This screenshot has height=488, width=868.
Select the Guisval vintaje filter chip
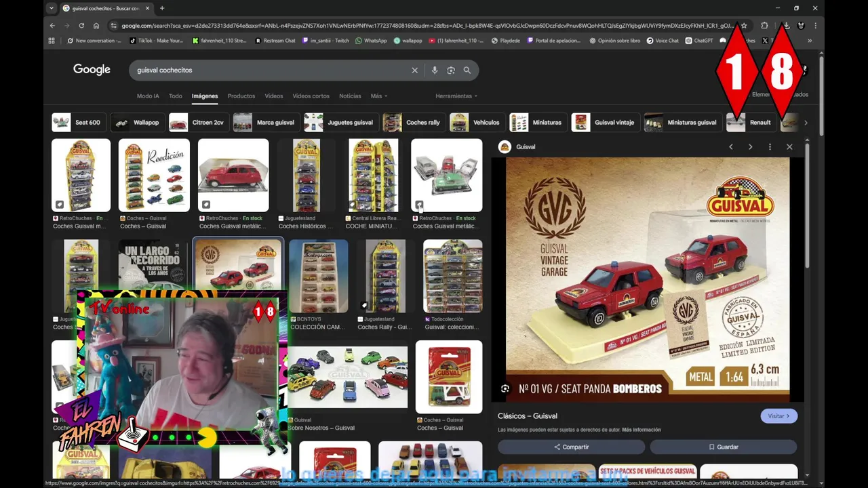point(605,123)
